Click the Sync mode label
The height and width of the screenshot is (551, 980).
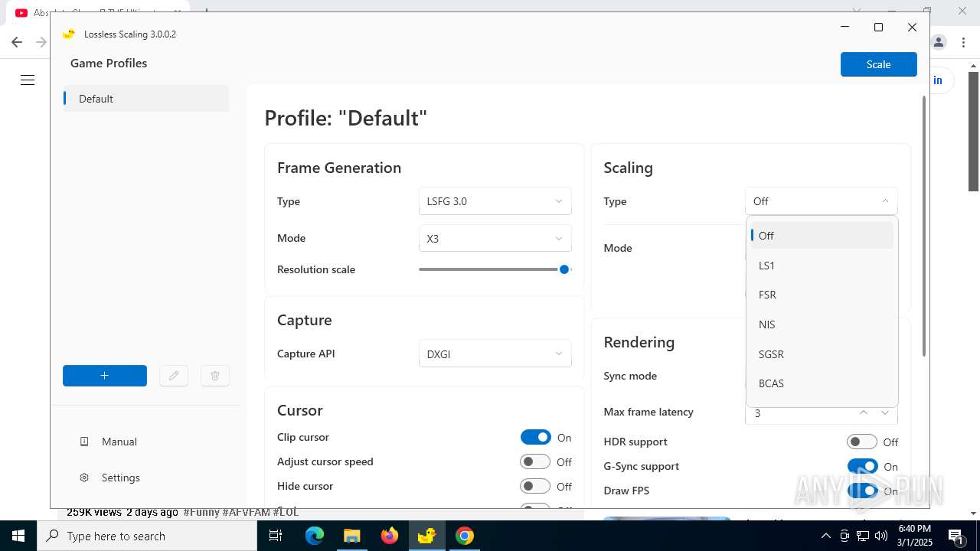[x=630, y=376]
